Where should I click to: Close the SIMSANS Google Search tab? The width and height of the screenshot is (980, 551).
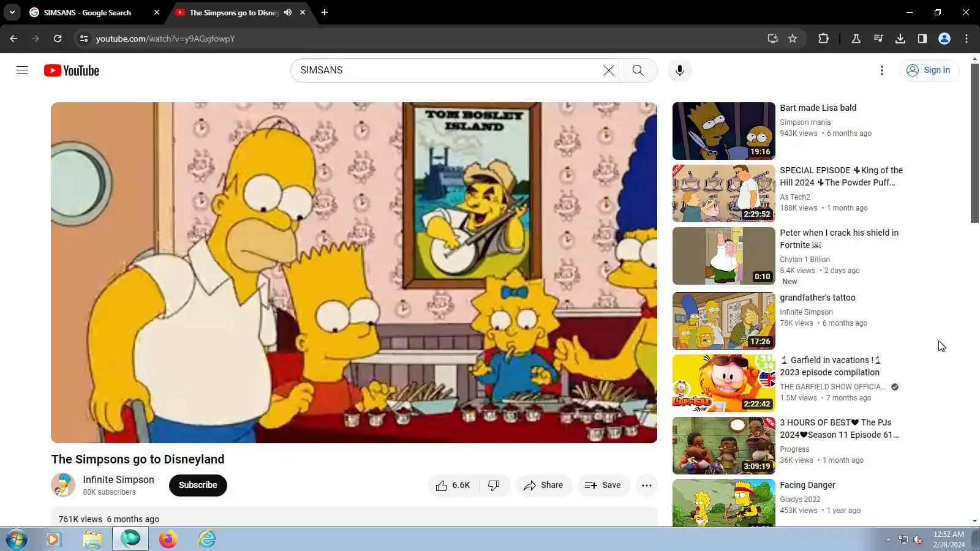click(x=157, y=12)
